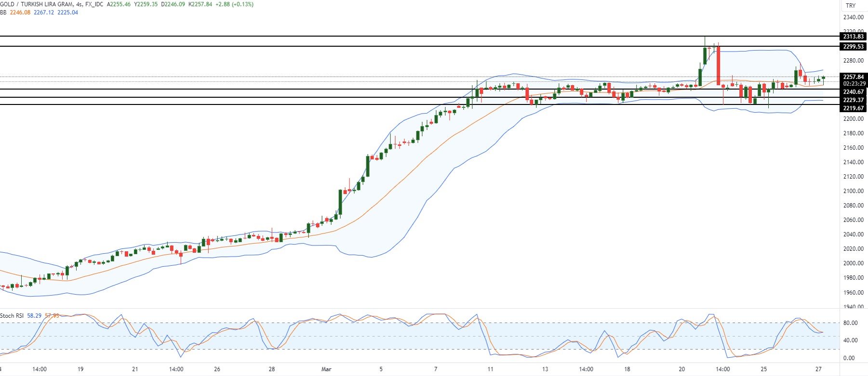The height and width of the screenshot is (376, 868).
Task: Click the Y2259.35 high value
Action: (x=146, y=4)
